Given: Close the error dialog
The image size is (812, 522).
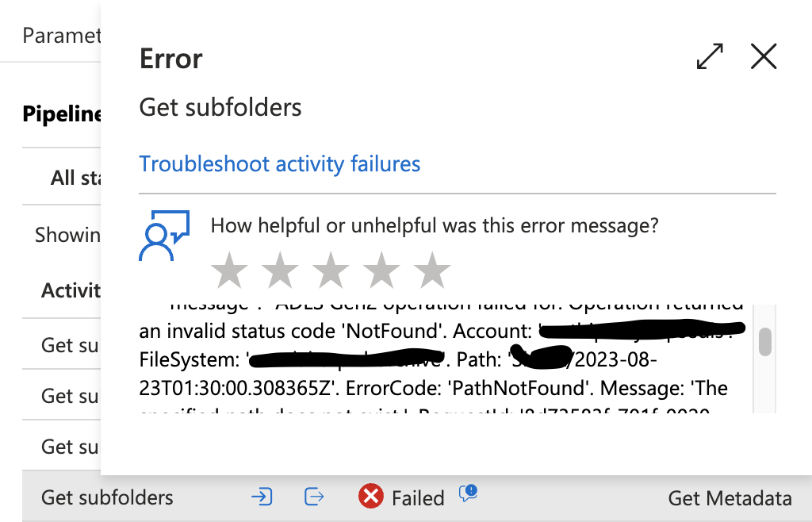Looking at the screenshot, I should (763, 56).
